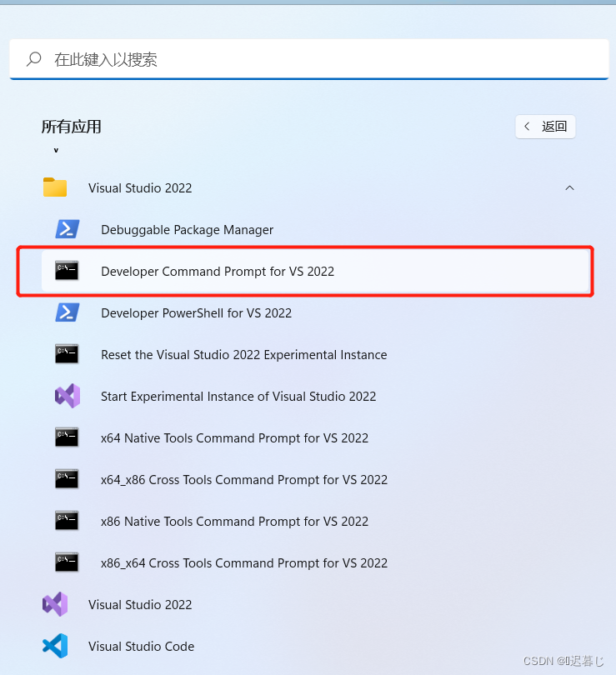The image size is (616, 675).
Task: Open Start Experimental Instance of Visual Studio 2022
Action: point(238,396)
